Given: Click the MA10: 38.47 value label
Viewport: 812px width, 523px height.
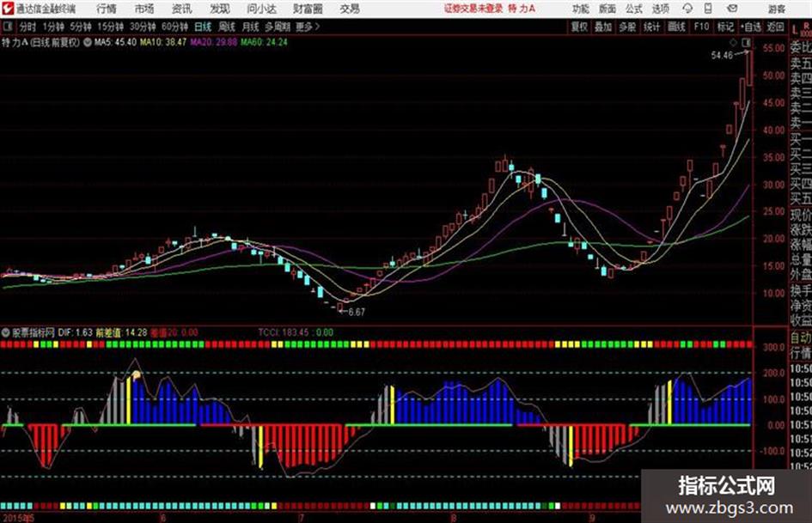Looking at the screenshot, I should (163, 42).
